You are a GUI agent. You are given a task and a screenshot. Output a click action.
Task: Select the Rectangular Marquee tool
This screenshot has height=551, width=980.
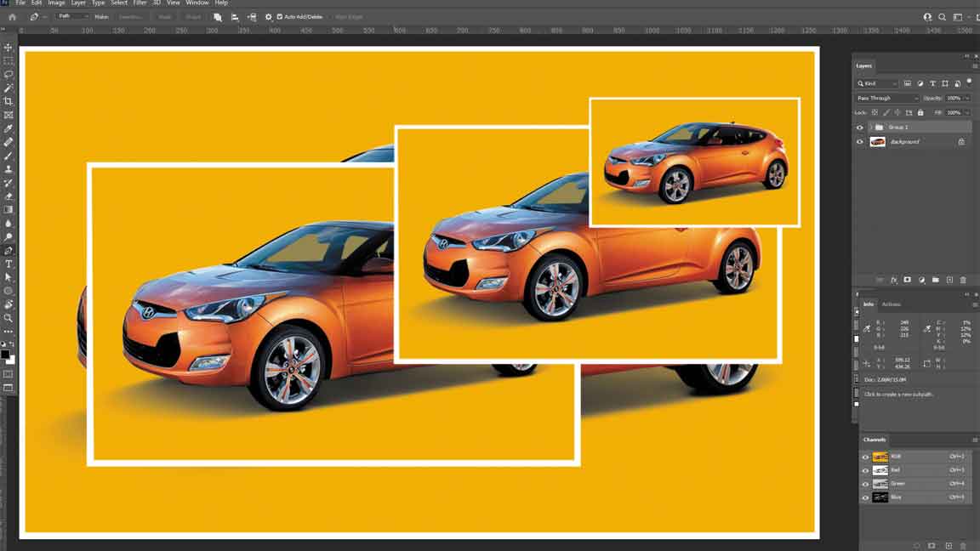9,60
